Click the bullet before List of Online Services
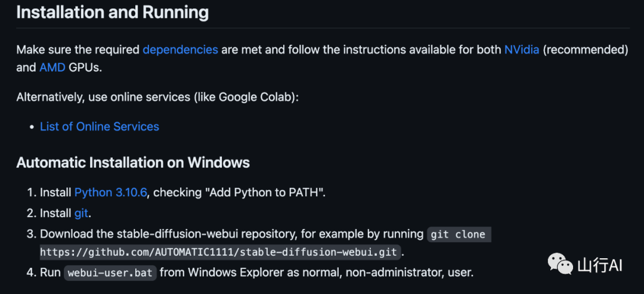644x294 pixels. point(33,127)
